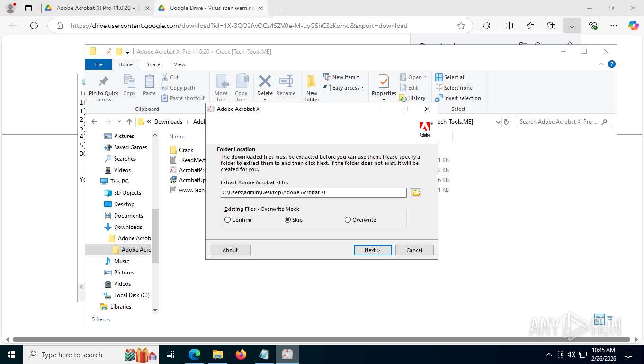Cancel the Adobe Acrobat XI extraction
Image resolution: width=644 pixels, height=364 pixels.
pos(414,250)
